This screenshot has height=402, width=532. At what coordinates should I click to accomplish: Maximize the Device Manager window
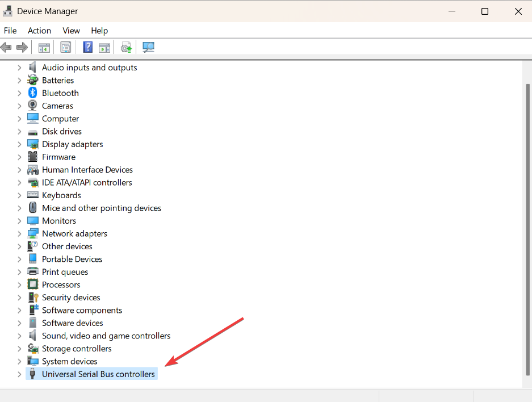(x=485, y=11)
